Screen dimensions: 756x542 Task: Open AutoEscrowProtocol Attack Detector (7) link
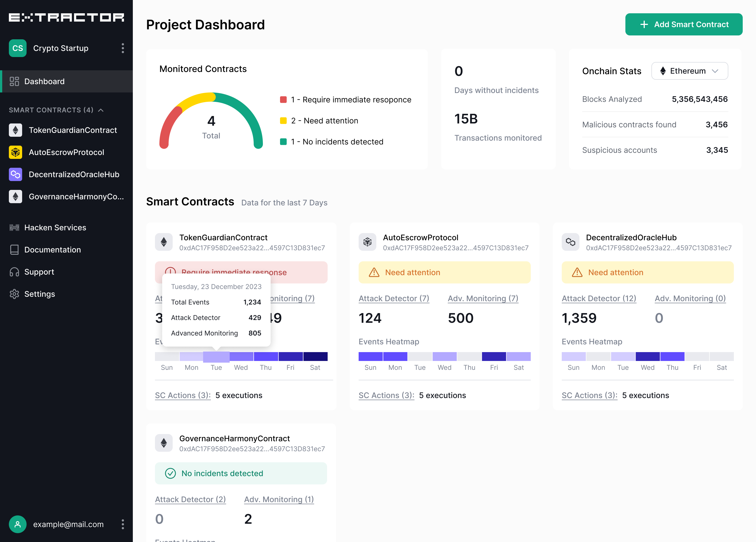click(x=394, y=298)
